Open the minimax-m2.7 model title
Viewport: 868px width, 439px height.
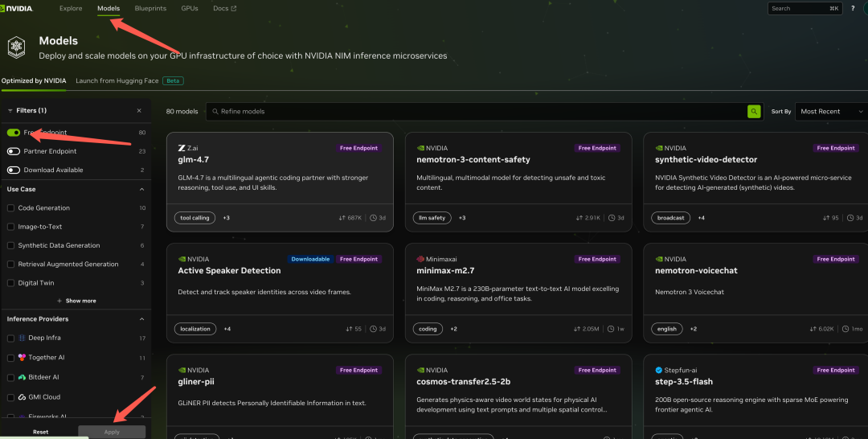click(x=445, y=271)
